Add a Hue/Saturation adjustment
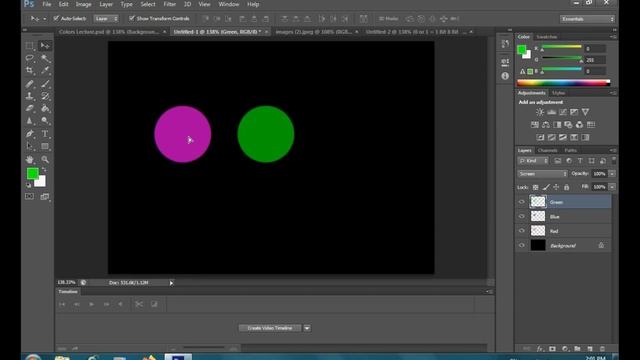The width and height of the screenshot is (640, 360). pyautogui.click(x=535, y=124)
